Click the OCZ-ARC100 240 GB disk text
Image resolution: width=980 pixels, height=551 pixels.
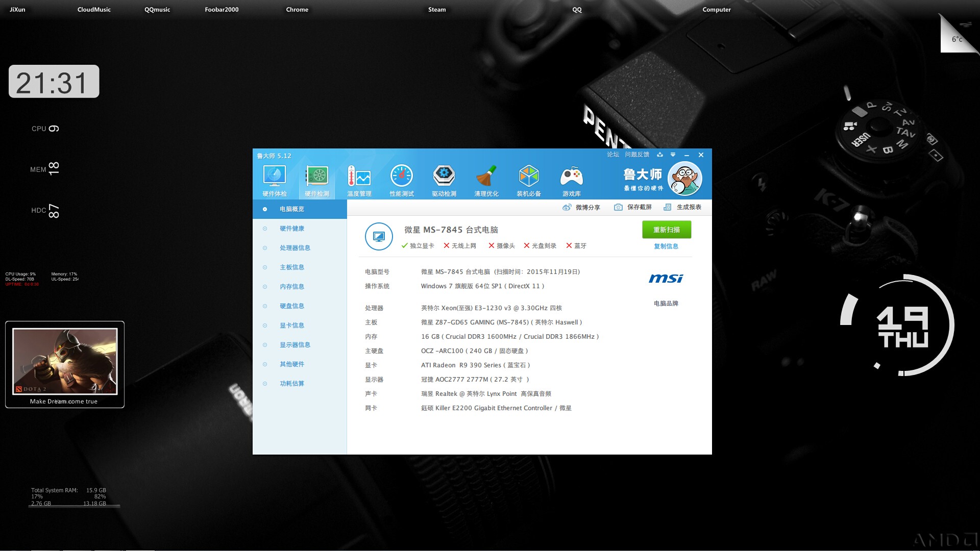475,351
